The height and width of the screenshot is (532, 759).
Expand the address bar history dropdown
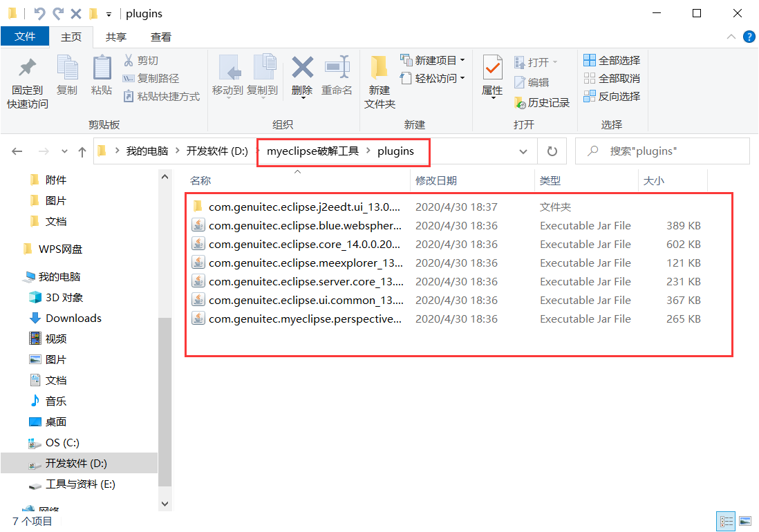[523, 152]
